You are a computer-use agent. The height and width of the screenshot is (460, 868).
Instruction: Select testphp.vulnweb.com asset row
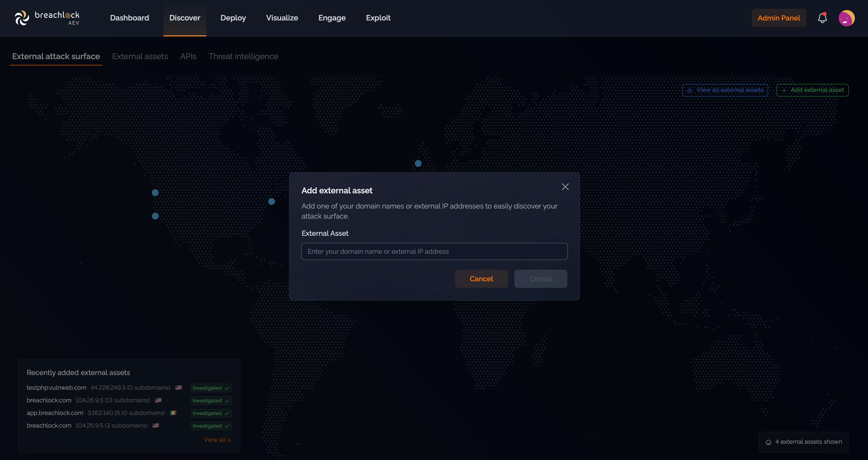point(129,388)
